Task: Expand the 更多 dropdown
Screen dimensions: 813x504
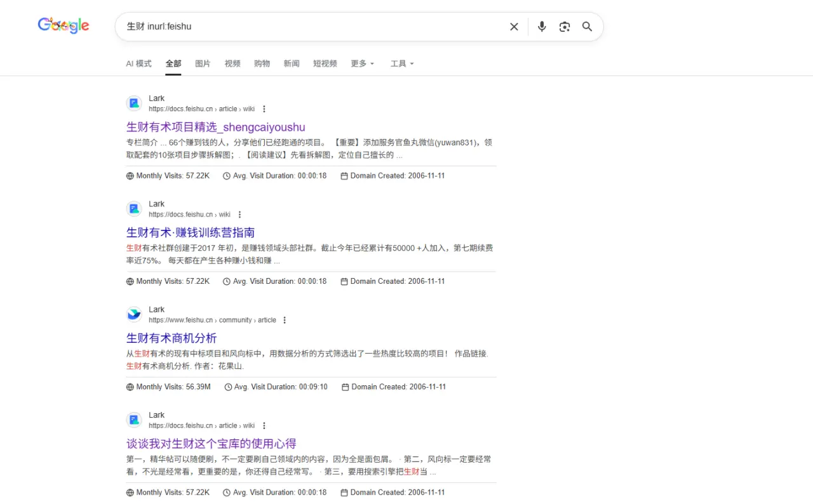Action: [x=363, y=63]
